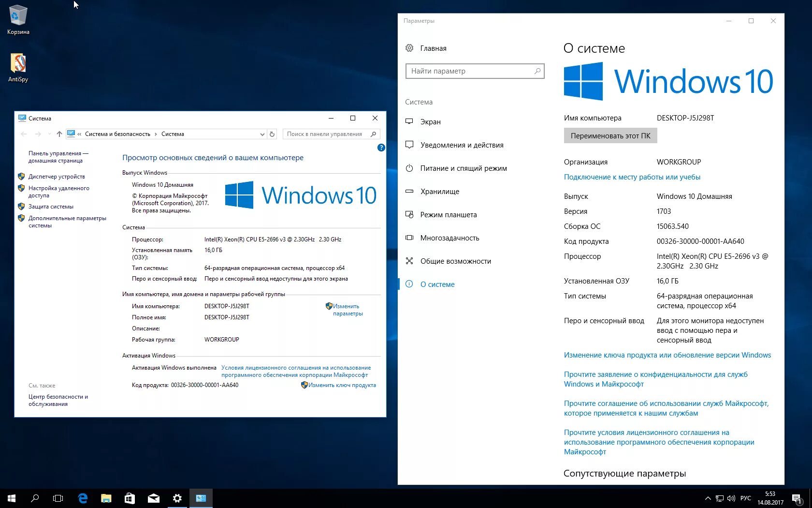Click the Экран monitor icon

click(409, 121)
